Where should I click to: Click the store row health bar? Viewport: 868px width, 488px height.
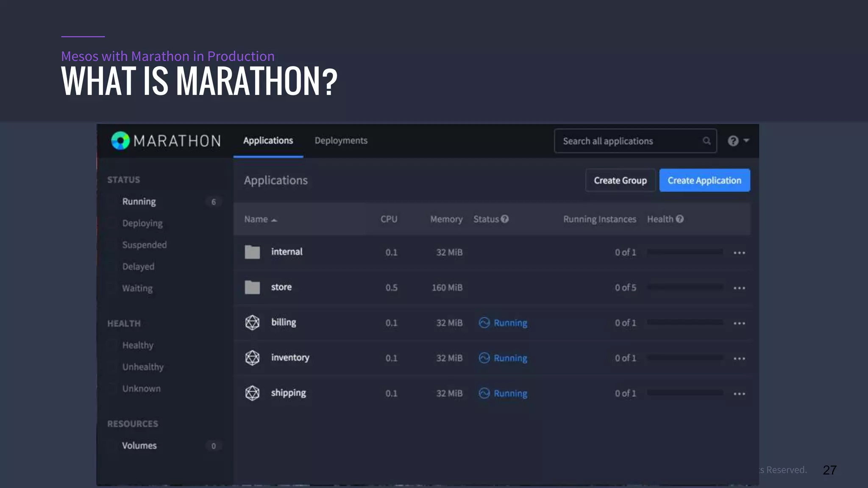(x=685, y=287)
